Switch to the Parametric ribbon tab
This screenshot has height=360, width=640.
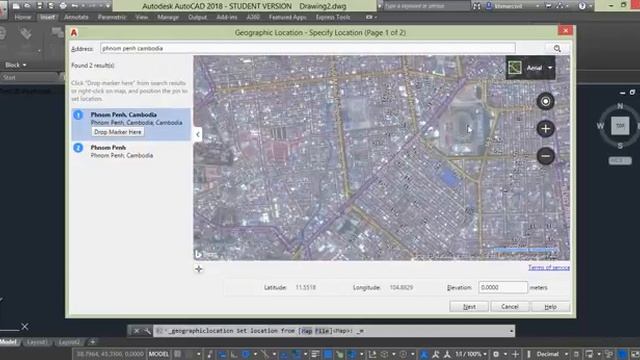coord(112,17)
